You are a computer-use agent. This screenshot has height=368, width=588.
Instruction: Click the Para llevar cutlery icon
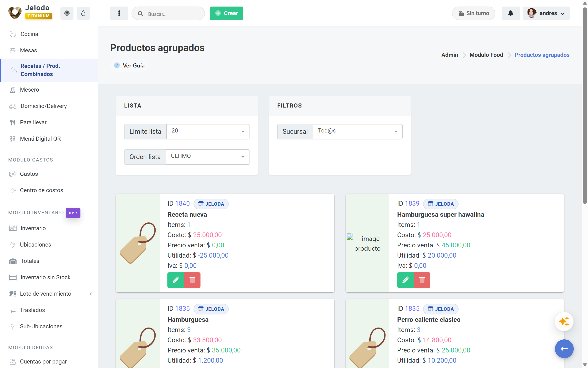click(x=13, y=122)
